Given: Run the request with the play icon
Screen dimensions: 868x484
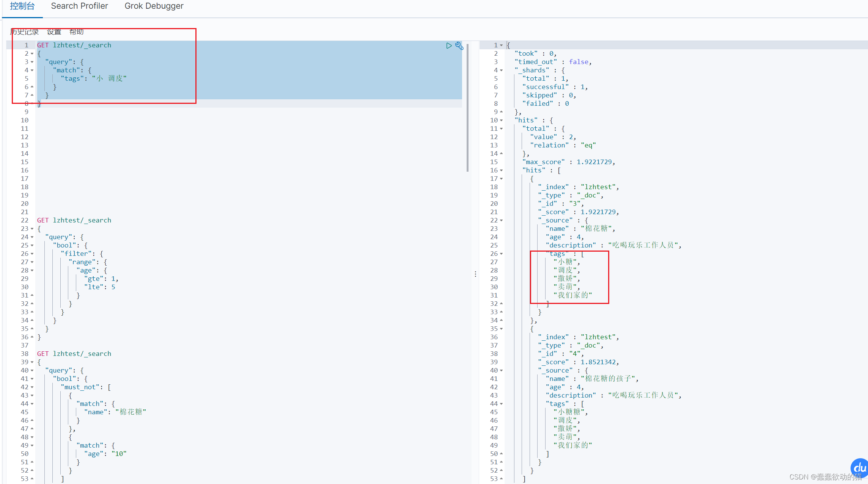Looking at the screenshot, I should coord(449,45).
